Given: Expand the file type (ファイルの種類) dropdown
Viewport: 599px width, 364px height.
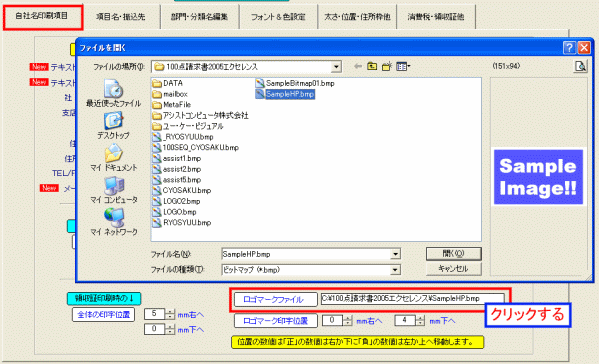Looking at the screenshot, I should [395, 270].
